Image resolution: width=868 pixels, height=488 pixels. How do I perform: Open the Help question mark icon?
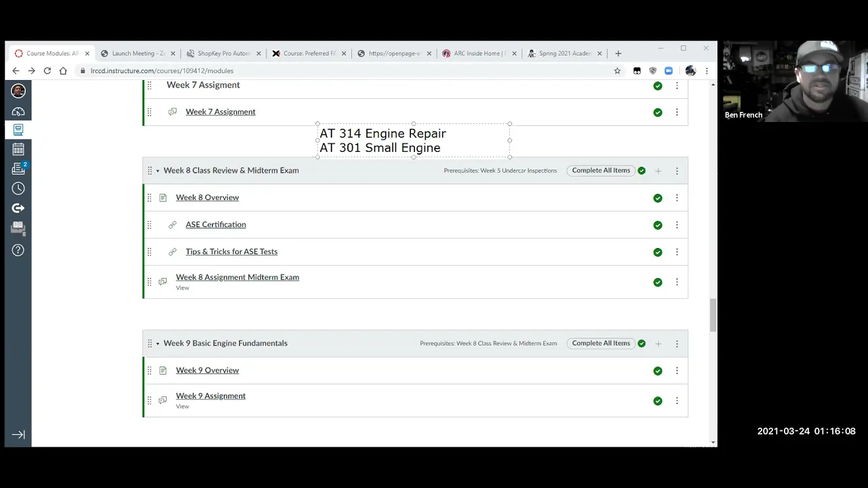click(x=18, y=250)
